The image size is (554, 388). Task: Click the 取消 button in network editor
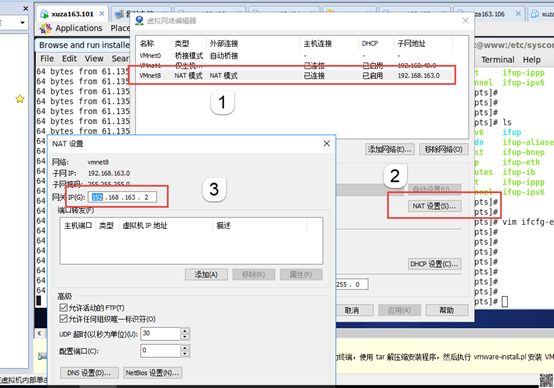(352, 310)
